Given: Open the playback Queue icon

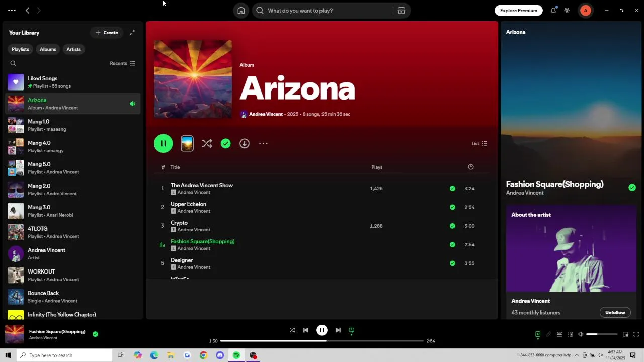Looking at the screenshot, I should point(559,334).
